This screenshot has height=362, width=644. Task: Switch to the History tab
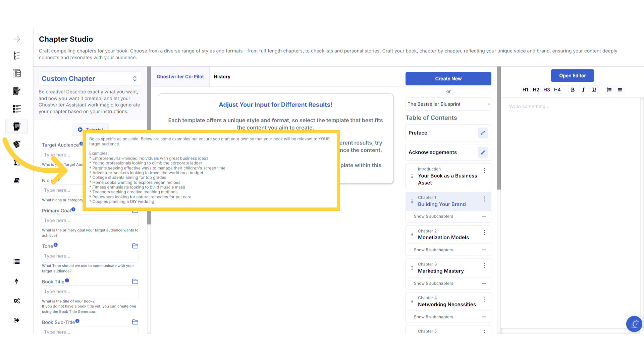pyautogui.click(x=222, y=77)
